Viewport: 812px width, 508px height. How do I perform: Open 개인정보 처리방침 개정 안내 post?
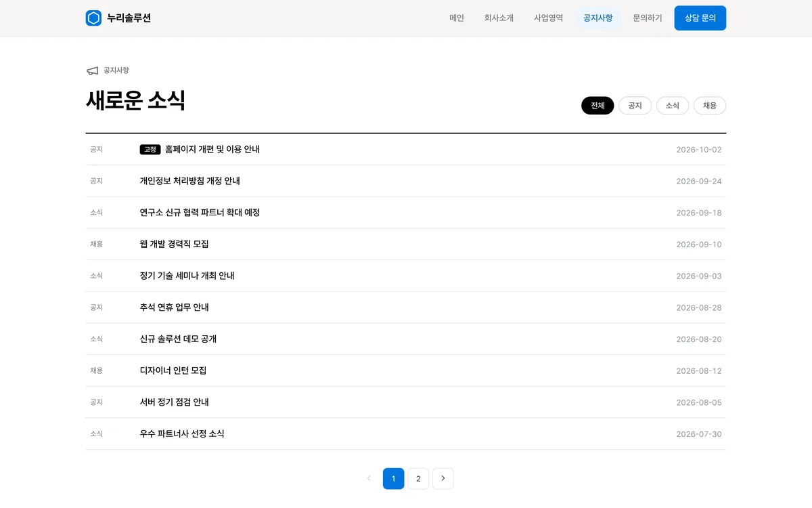pos(190,181)
